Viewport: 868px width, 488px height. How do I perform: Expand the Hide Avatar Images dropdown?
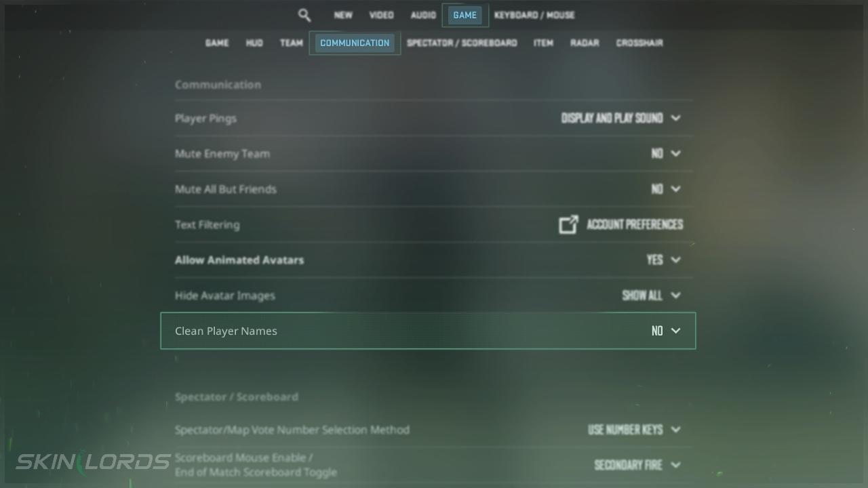pos(652,296)
